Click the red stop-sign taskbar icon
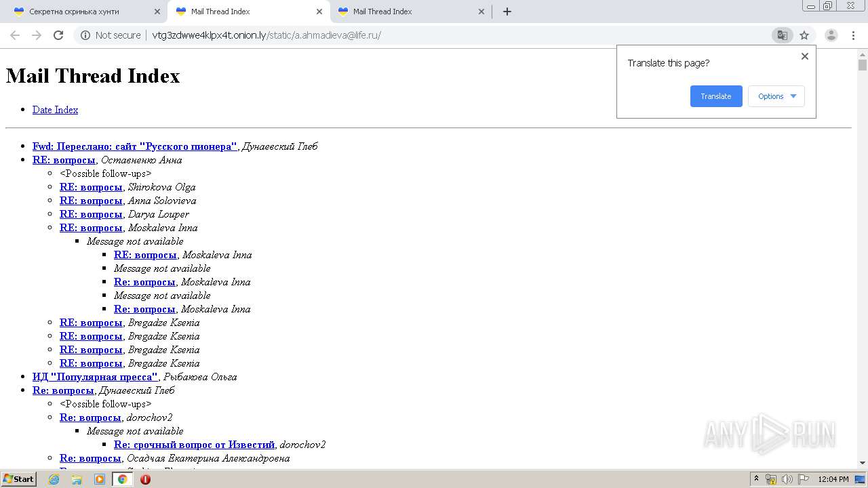This screenshot has height=488, width=868. 145,479
